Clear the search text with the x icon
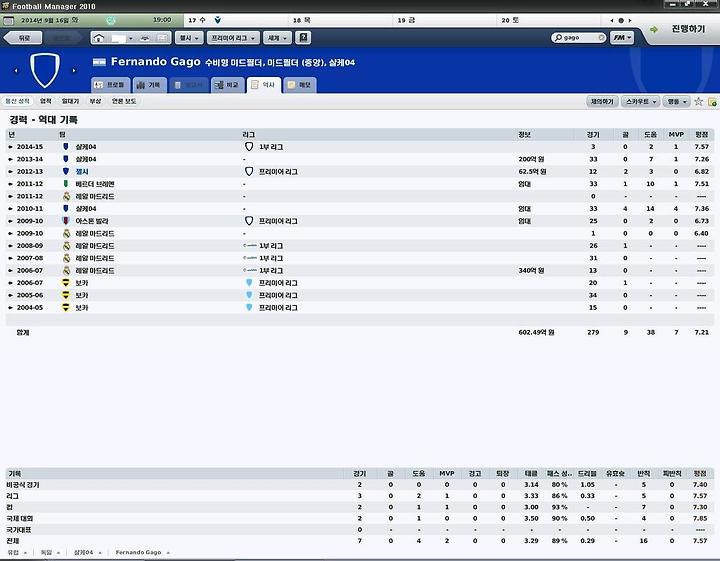This screenshot has width=720, height=561. (601, 38)
